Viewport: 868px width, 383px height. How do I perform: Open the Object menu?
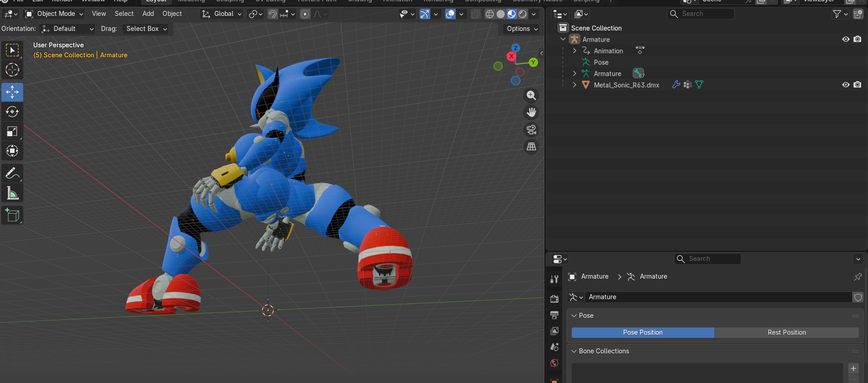point(172,14)
